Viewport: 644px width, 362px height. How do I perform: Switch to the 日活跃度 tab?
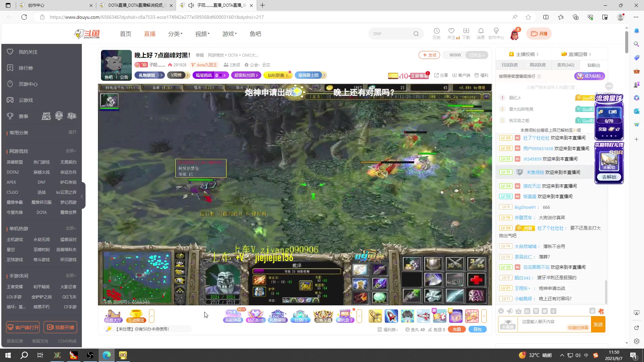click(x=509, y=65)
